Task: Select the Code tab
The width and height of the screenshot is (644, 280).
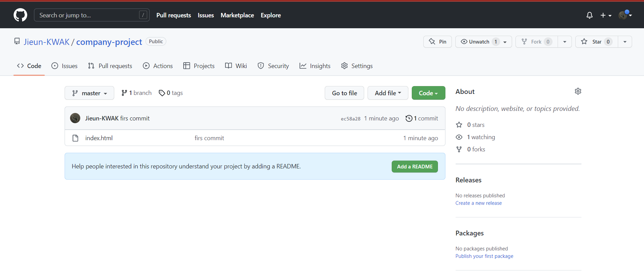Action: pyautogui.click(x=29, y=66)
